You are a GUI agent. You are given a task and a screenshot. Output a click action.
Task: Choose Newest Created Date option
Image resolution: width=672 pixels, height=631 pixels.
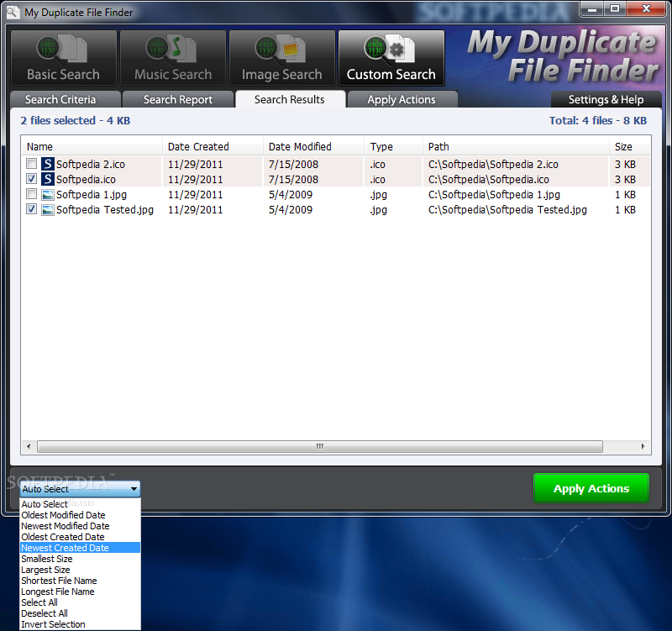click(80, 548)
